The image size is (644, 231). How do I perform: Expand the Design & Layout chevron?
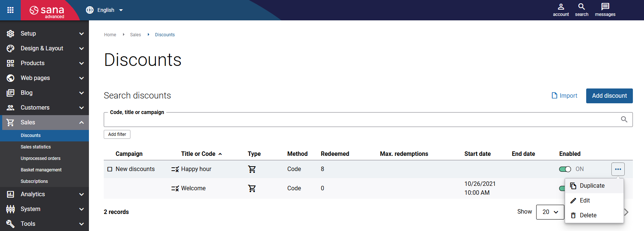pyautogui.click(x=82, y=48)
